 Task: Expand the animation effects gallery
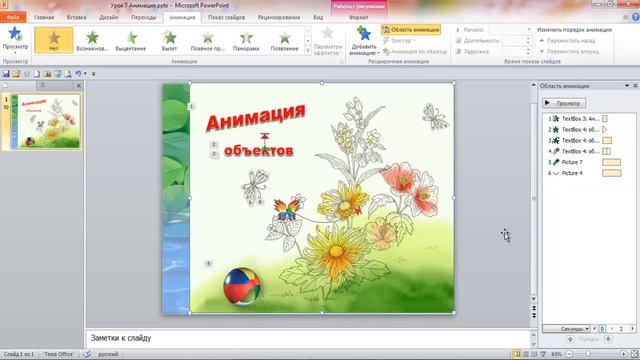(x=308, y=51)
